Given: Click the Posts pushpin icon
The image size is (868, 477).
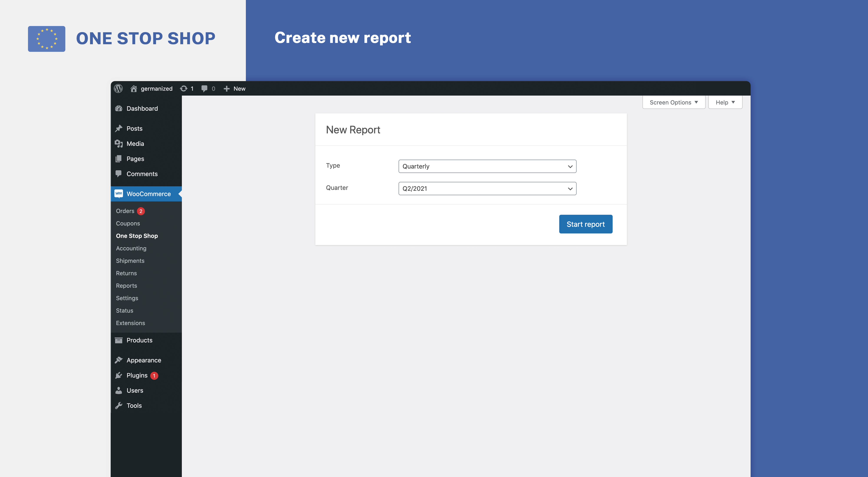Looking at the screenshot, I should tap(119, 129).
